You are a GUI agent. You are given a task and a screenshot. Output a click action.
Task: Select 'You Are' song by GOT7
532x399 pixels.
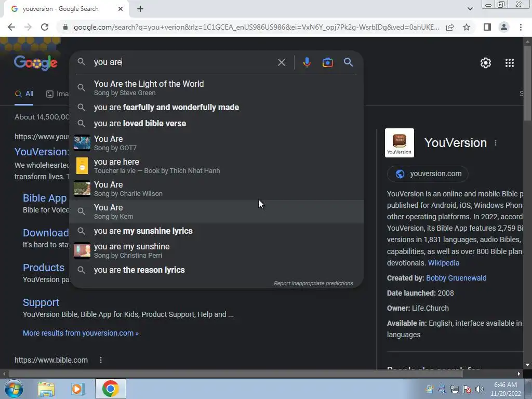point(217,143)
